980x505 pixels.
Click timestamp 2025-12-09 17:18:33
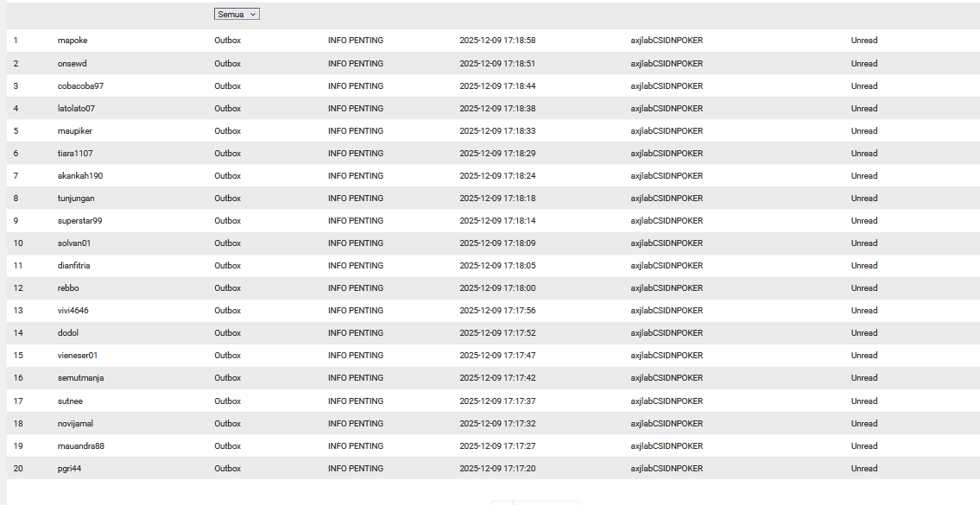497,131
